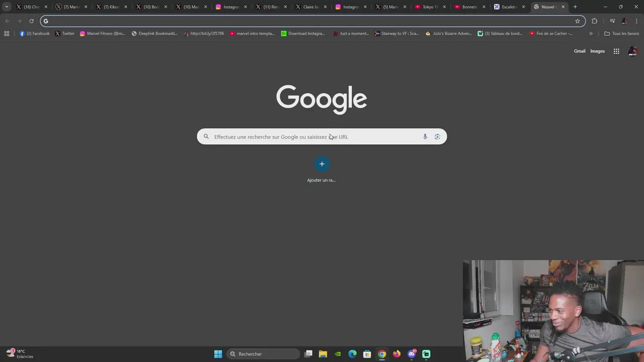Add a shortcut with the plus circle
This screenshot has width=644, height=362.
pyautogui.click(x=322, y=164)
